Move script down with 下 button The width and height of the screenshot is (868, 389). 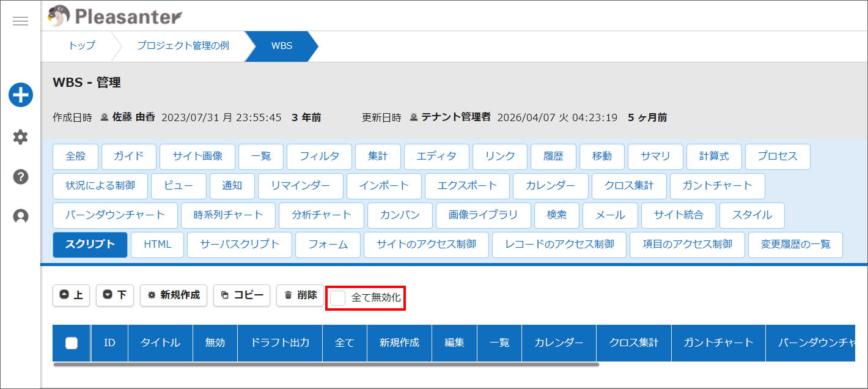[x=115, y=295]
